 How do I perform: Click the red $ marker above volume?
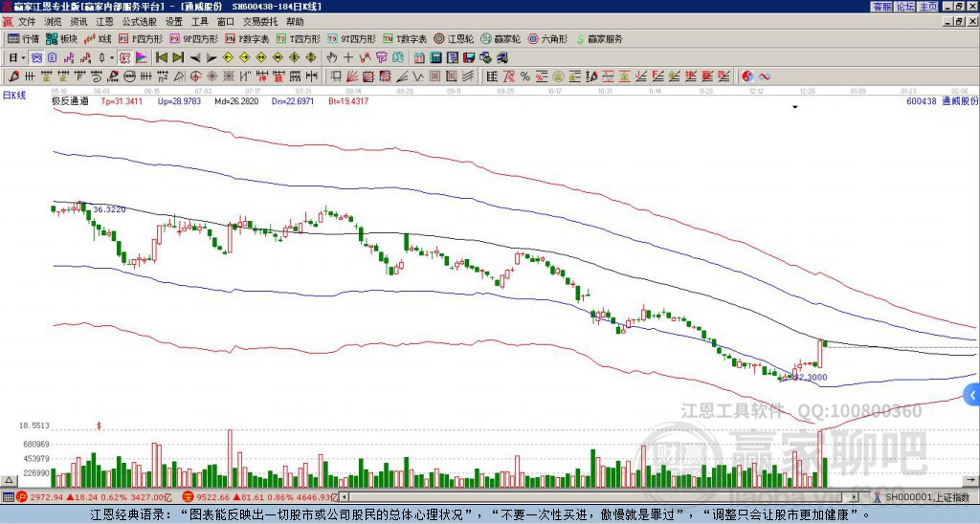coord(99,426)
